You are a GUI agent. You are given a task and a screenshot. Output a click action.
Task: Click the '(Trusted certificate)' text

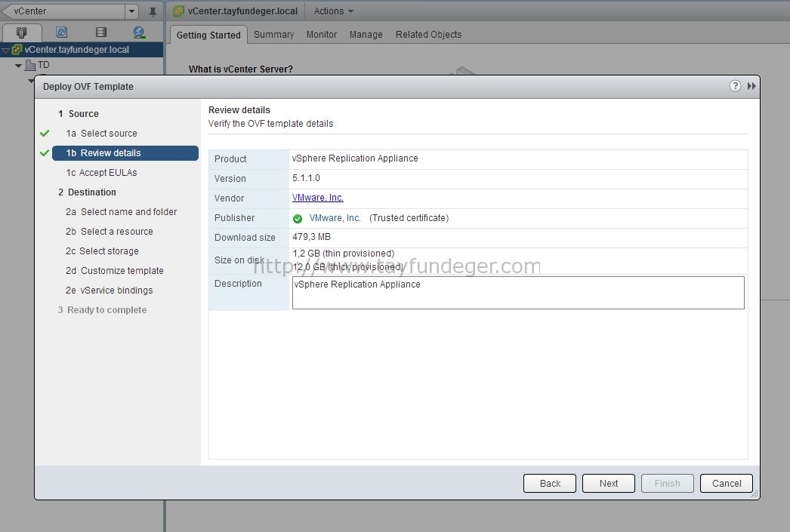point(409,218)
